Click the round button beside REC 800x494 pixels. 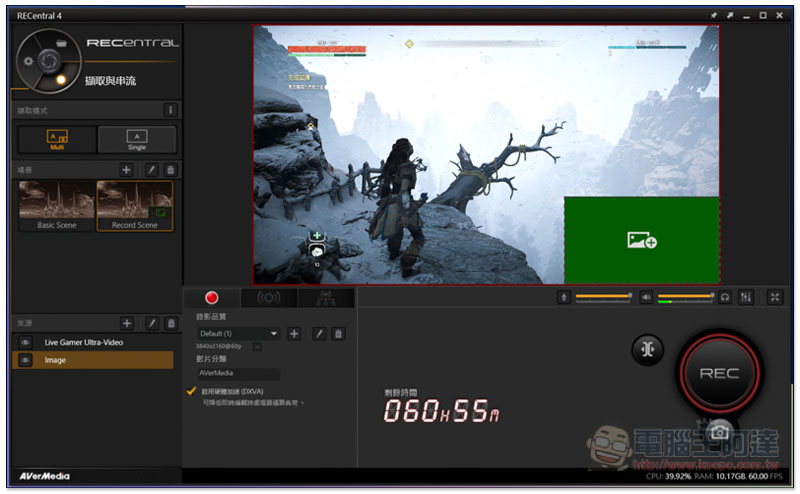[x=647, y=350]
